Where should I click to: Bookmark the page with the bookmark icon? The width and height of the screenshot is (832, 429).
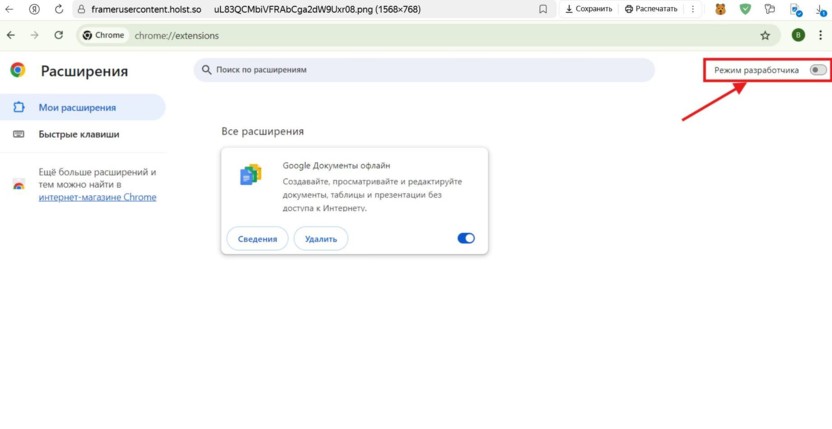coord(543,9)
